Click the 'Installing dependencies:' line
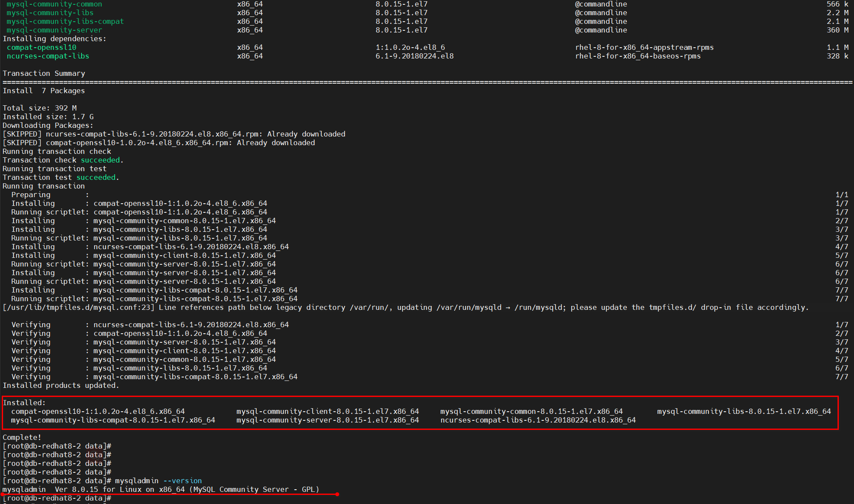 pyautogui.click(x=55, y=39)
